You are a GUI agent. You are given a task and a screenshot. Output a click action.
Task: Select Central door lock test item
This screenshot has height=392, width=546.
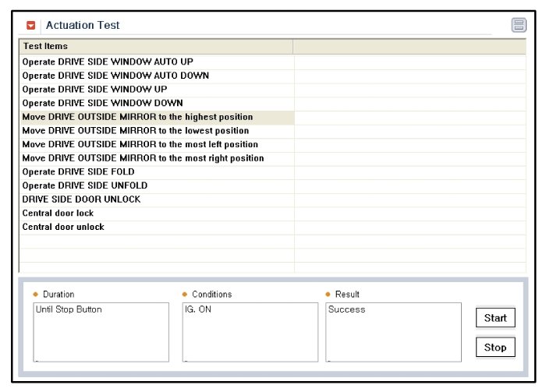58,214
